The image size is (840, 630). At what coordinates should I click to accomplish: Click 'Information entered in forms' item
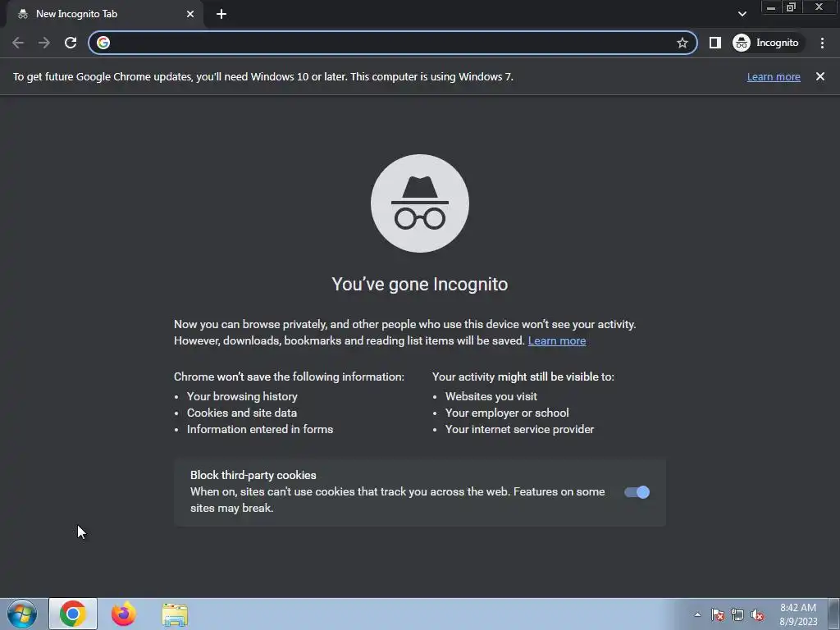point(260,429)
